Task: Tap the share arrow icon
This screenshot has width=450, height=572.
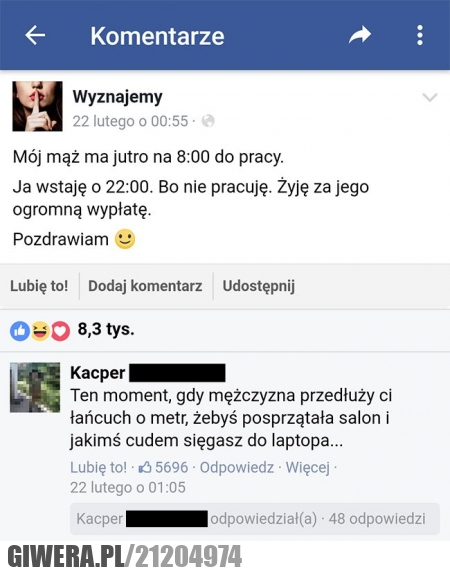Action: click(x=360, y=35)
